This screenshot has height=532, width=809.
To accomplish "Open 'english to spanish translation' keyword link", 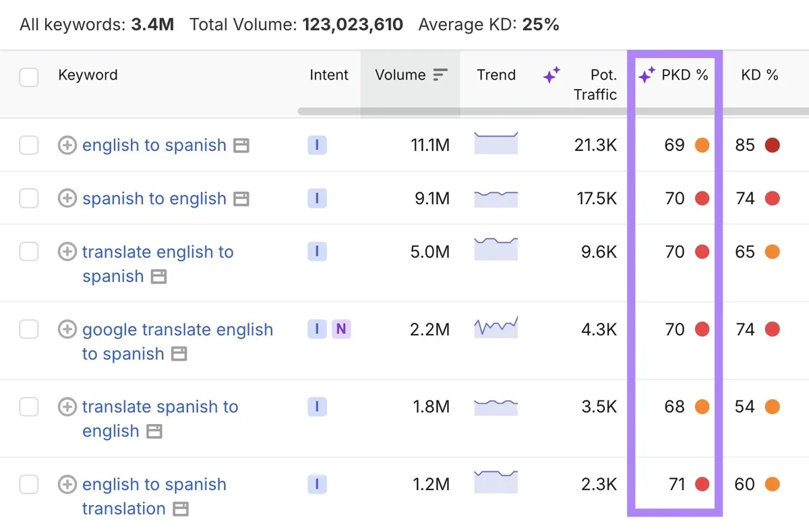I will (x=154, y=496).
